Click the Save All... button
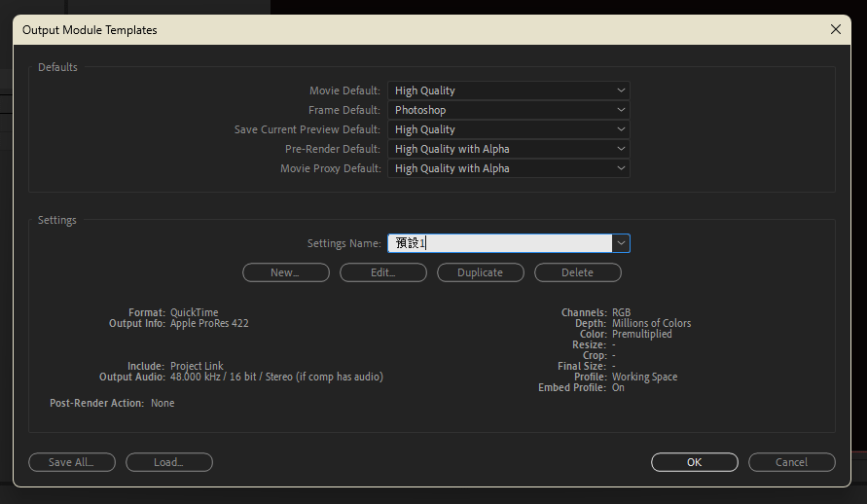The image size is (867, 504). (72, 462)
